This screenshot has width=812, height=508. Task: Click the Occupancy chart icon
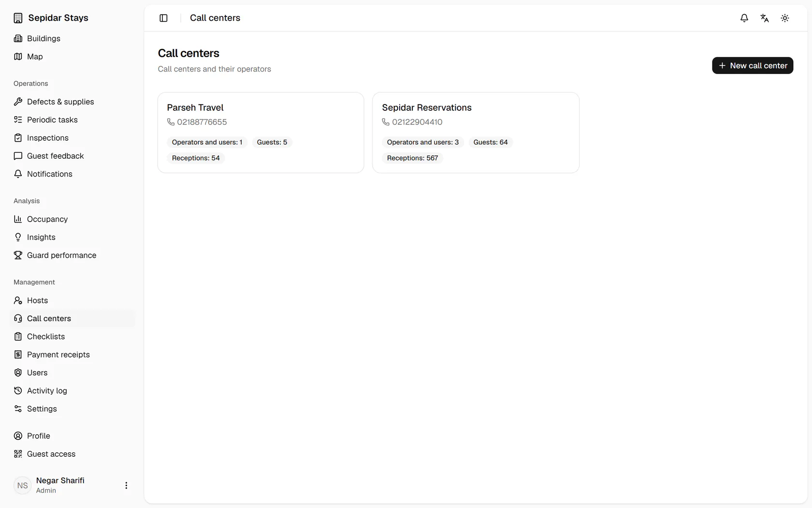[18, 219]
